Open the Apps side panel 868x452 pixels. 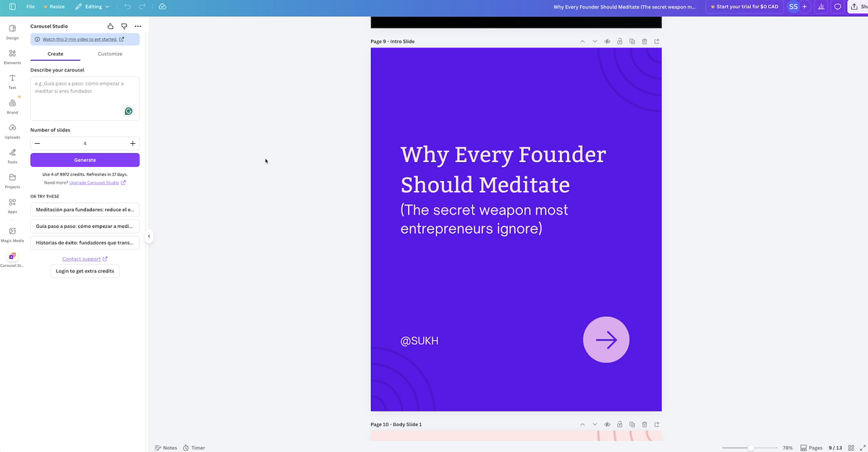pyautogui.click(x=12, y=205)
